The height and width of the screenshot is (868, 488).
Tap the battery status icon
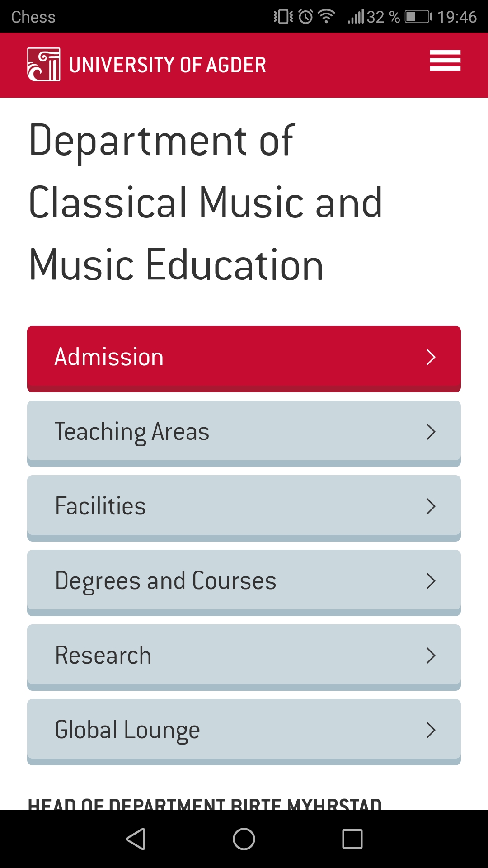pos(418,17)
